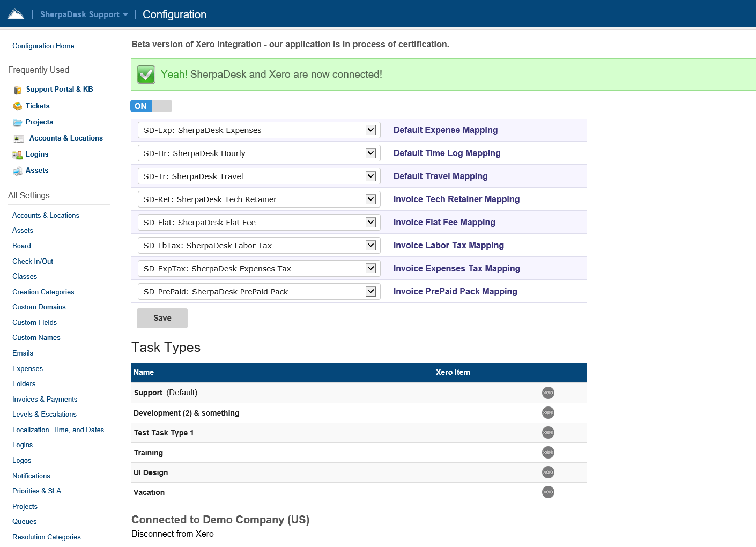The height and width of the screenshot is (547, 756).
Task: Go to Configuration Home
Action: coord(43,46)
